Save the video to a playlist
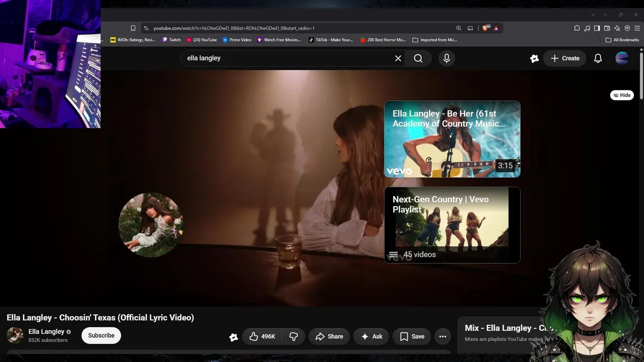Screen dimensions: 644x362 click(x=412, y=336)
